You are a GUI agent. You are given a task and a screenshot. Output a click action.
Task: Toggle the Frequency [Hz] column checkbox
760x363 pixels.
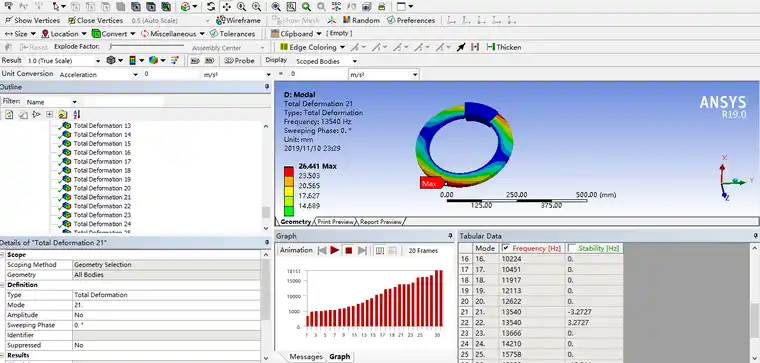click(x=506, y=248)
